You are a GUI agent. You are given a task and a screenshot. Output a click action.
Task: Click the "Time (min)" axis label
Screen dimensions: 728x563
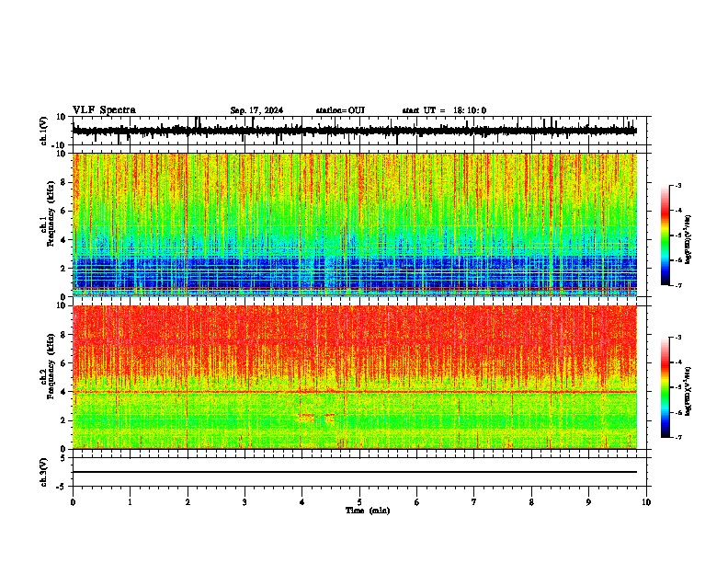pyautogui.click(x=368, y=511)
